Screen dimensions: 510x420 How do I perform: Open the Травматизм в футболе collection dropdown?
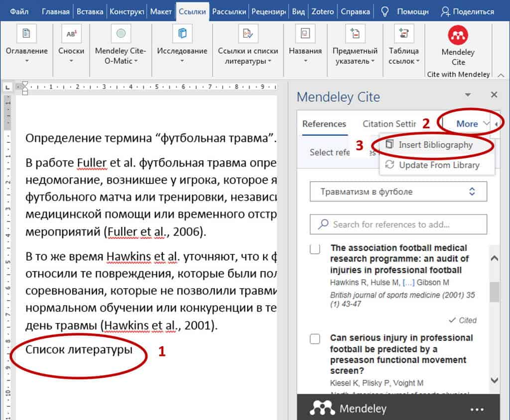[x=398, y=192]
